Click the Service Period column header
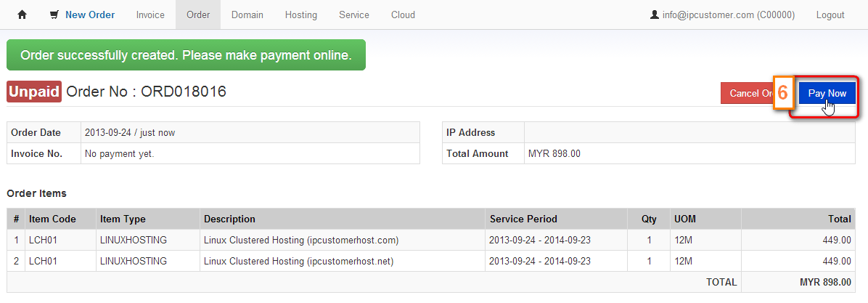Viewport: 868px width, 303px height. click(x=523, y=219)
